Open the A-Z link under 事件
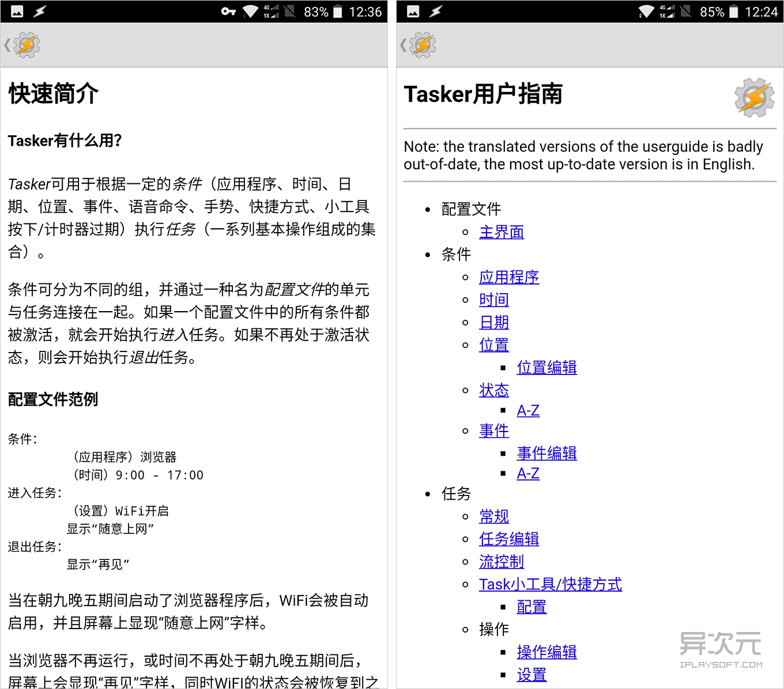Screen dimensions: 784x689 [x=528, y=473]
